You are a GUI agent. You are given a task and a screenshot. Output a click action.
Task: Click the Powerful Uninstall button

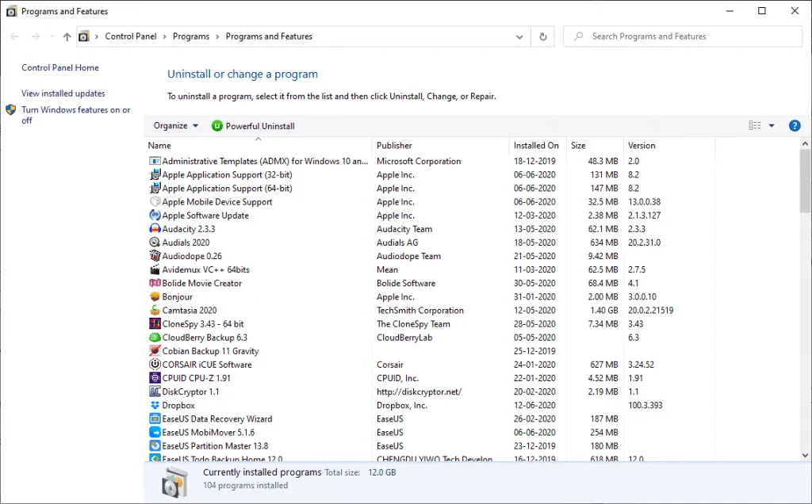coord(253,126)
